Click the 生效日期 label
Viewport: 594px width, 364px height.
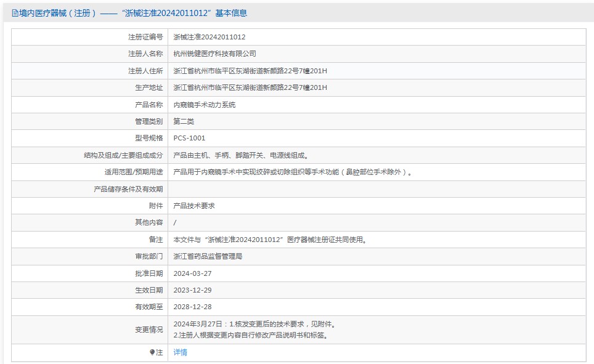(149, 290)
